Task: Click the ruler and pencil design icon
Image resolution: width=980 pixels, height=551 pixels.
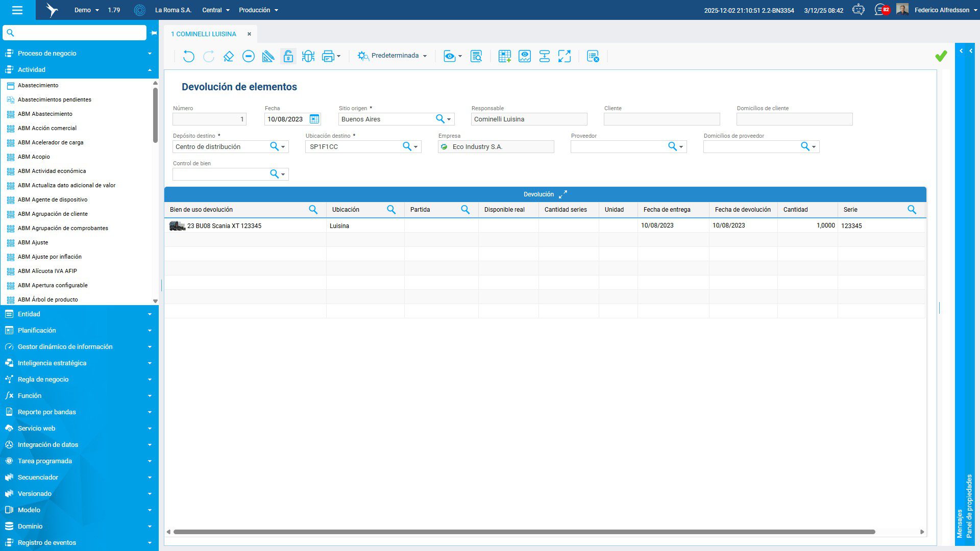Action: 268,56
